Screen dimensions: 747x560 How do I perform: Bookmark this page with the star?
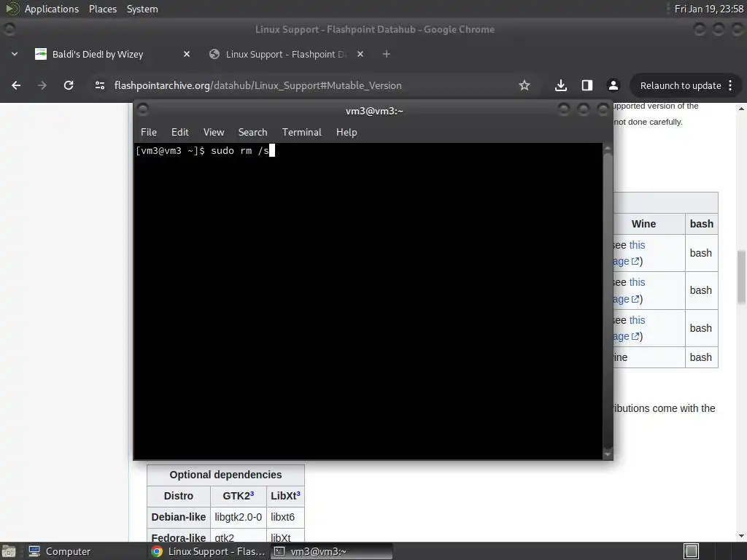pos(525,85)
